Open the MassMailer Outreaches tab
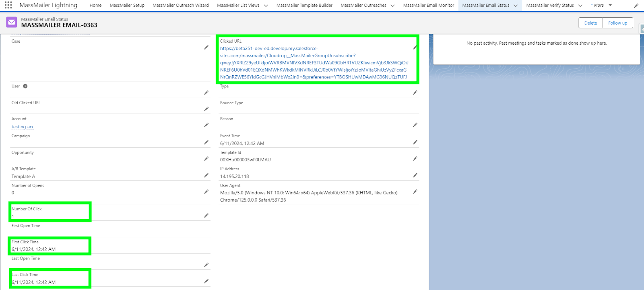Image resolution: width=644 pixels, height=290 pixels. (x=363, y=5)
